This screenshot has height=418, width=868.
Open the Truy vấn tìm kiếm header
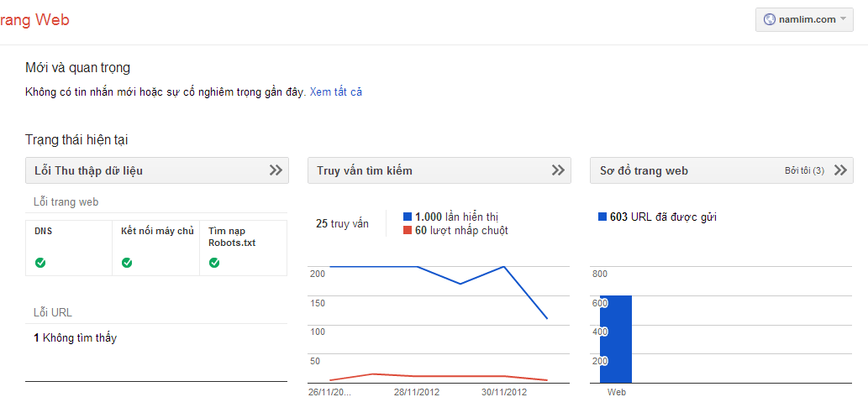point(364,170)
